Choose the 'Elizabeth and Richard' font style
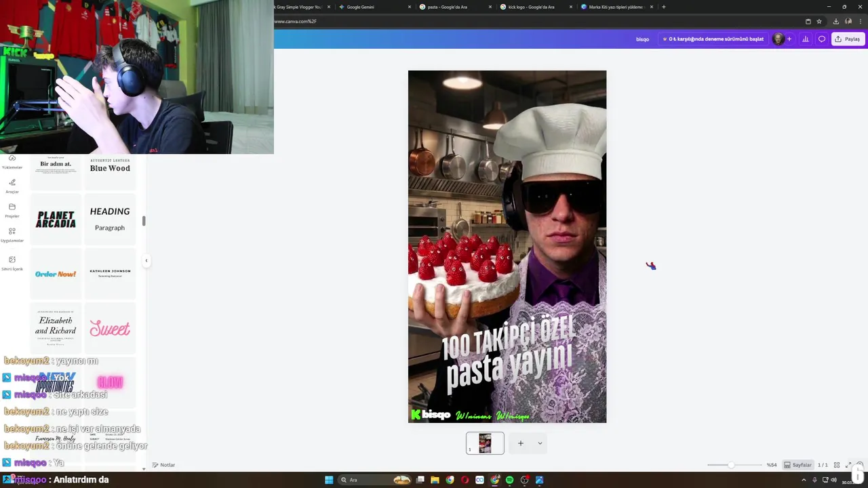 click(56, 329)
